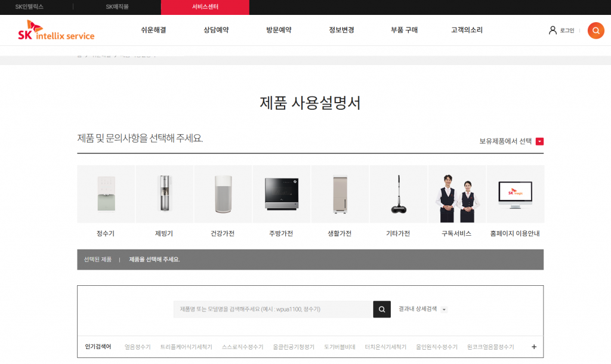
Task: Expand more popular keywords with the plus button
Action: click(x=534, y=347)
